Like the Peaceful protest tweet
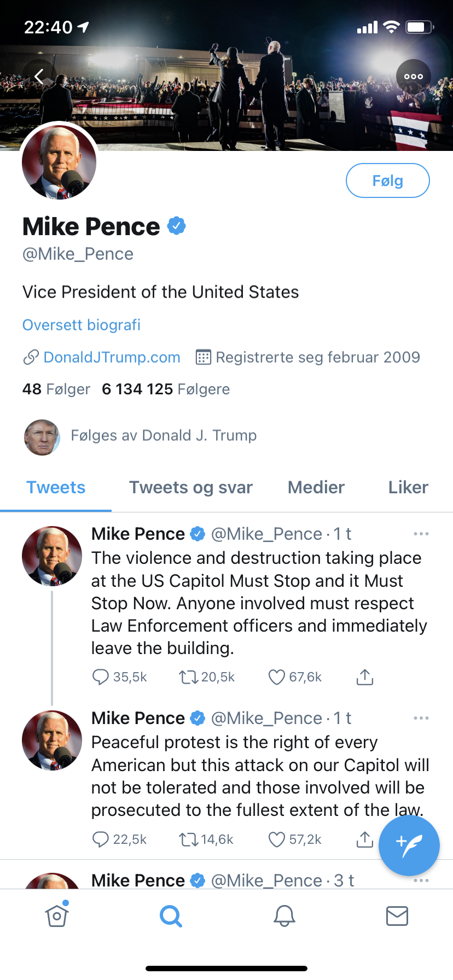The height and width of the screenshot is (980, 453). click(277, 839)
